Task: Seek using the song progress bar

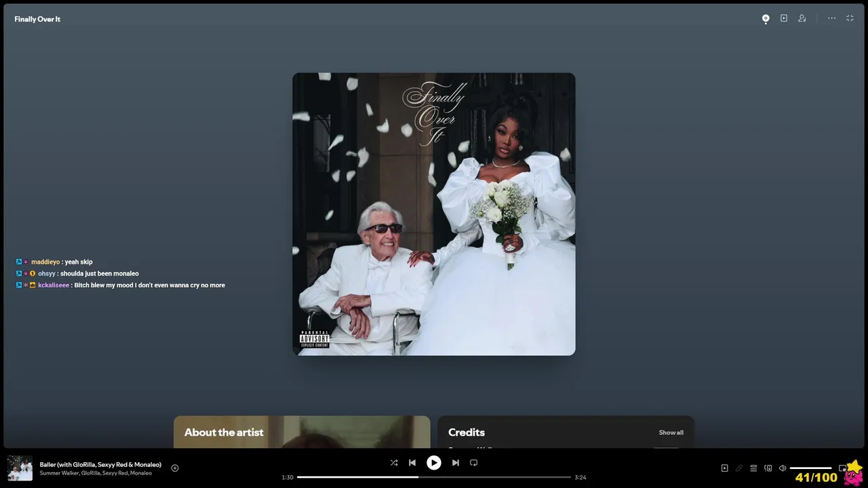Action: point(434,477)
